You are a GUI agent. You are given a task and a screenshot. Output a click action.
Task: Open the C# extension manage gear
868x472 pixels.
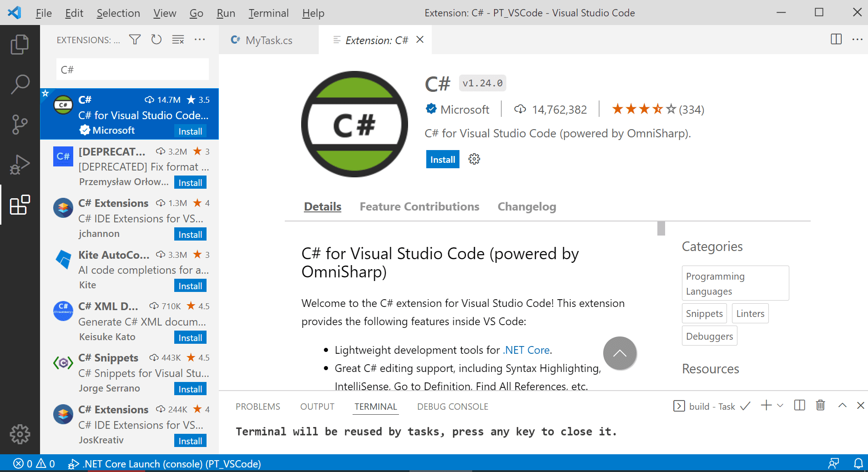474,159
